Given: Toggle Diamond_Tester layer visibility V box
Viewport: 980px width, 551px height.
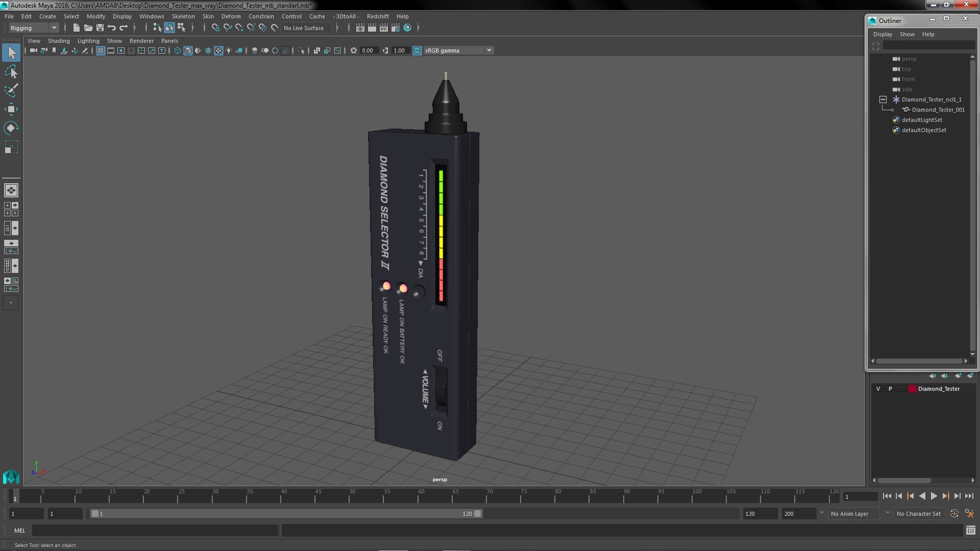Looking at the screenshot, I should click(878, 389).
